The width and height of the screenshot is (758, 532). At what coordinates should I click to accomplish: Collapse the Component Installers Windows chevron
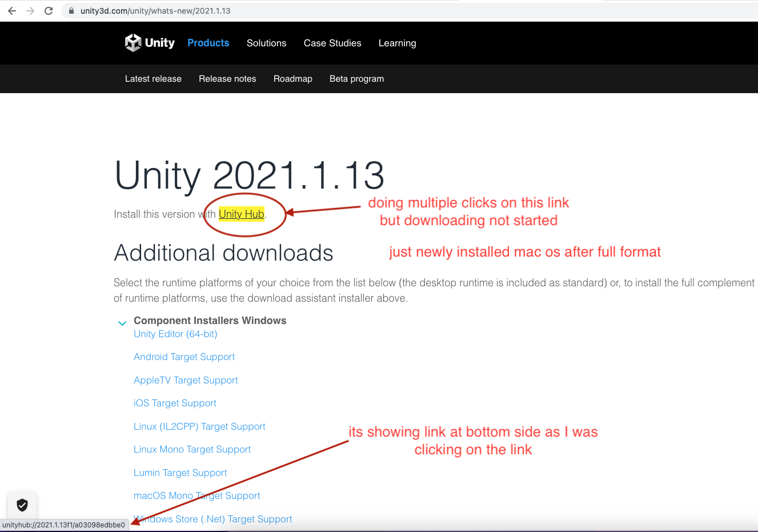122,323
